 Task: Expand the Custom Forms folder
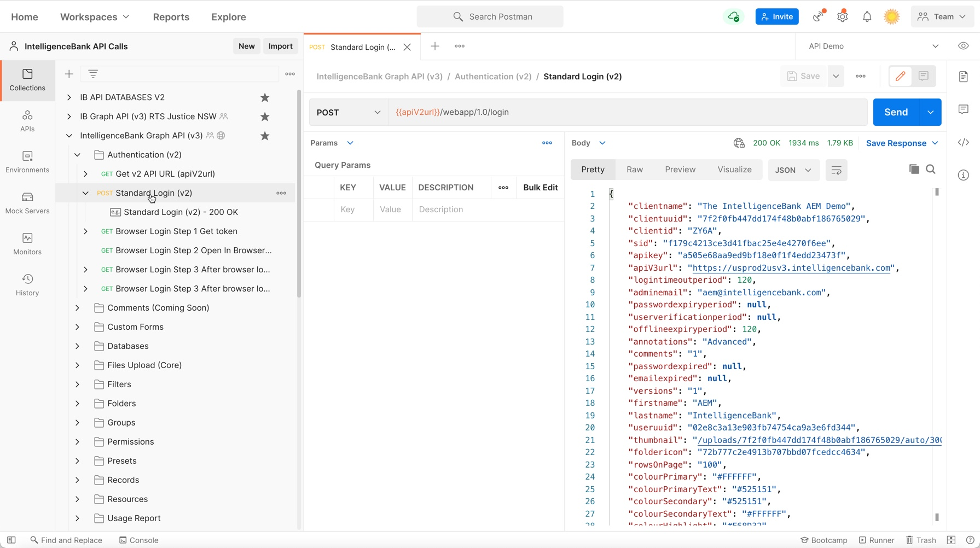click(x=78, y=327)
